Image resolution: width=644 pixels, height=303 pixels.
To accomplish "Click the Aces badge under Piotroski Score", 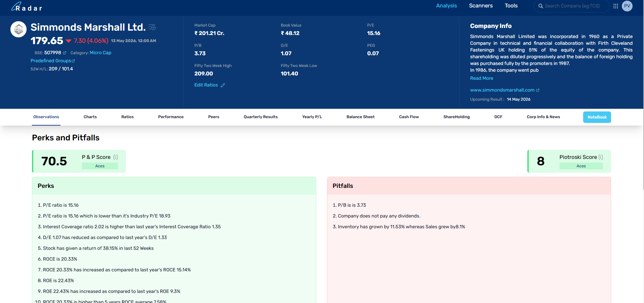I will pos(581,166).
